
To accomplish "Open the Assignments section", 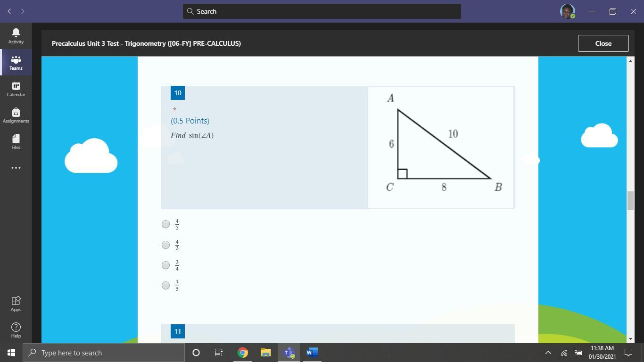I will coord(16,115).
